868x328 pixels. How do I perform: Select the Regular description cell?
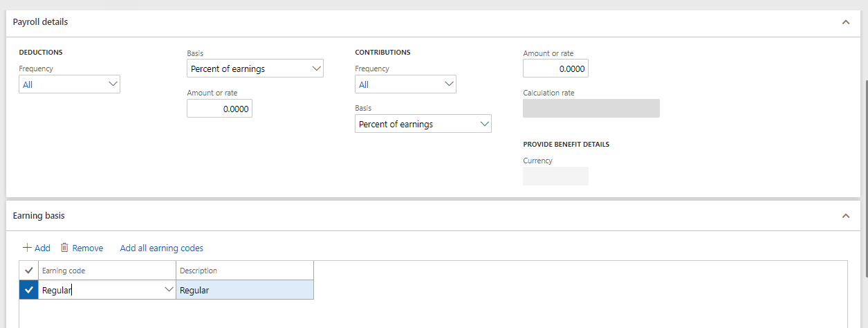pyautogui.click(x=245, y=290)
